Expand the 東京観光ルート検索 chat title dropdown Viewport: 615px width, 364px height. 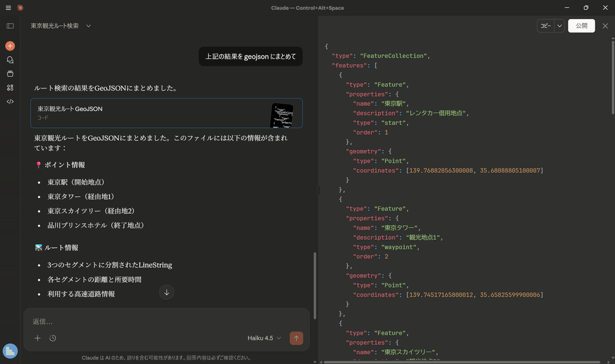click(x=89, y=26)
